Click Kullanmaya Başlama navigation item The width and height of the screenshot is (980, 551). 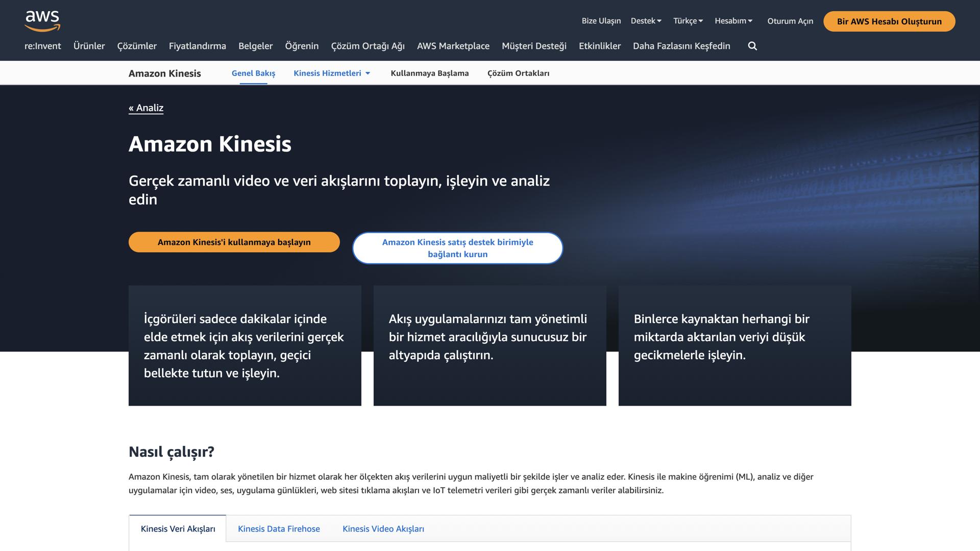click(x=430, y=73)
